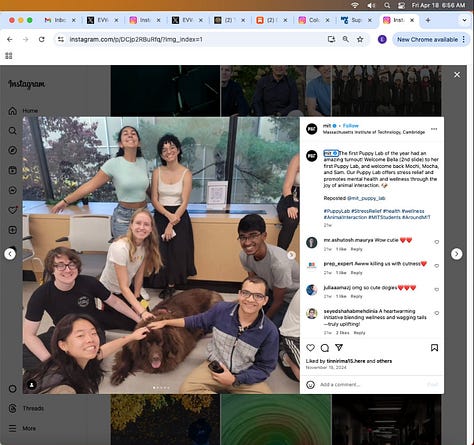Open the #StressRelief hashtag
This screenshot has height=445, width=474.
[366, 211]
